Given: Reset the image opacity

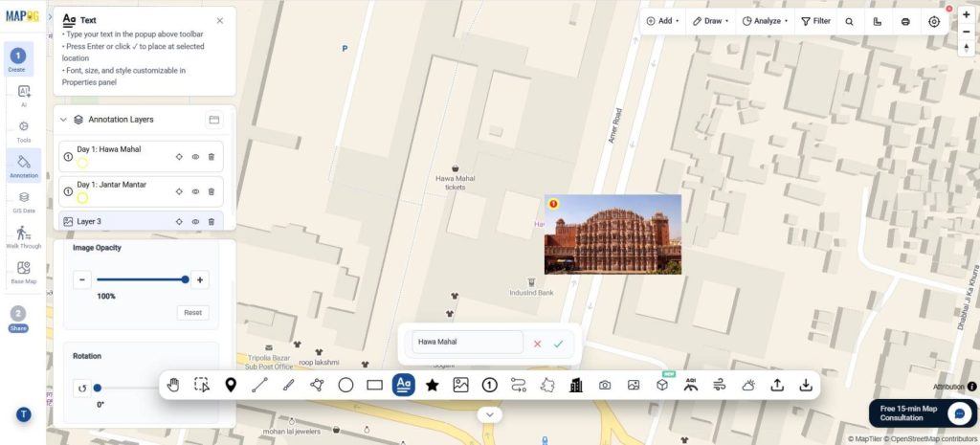Looking at the screenshot, I should point(192,313).
